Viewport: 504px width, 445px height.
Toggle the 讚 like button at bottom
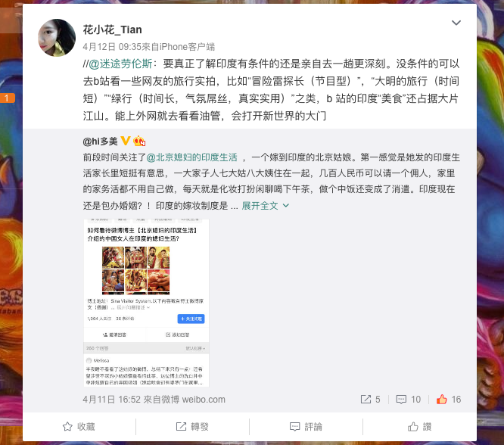click(x=419, y=427)
